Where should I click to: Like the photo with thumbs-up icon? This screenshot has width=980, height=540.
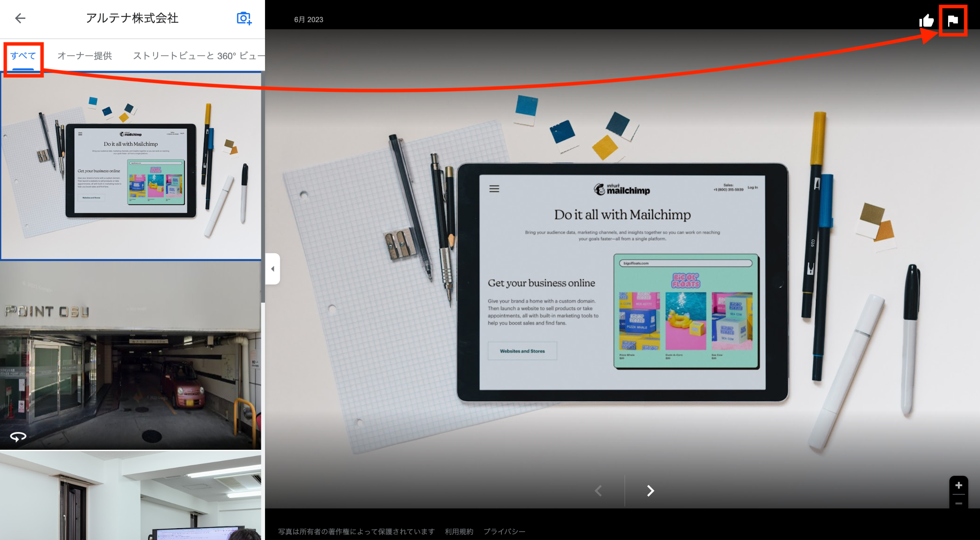(x=926, y=20)
